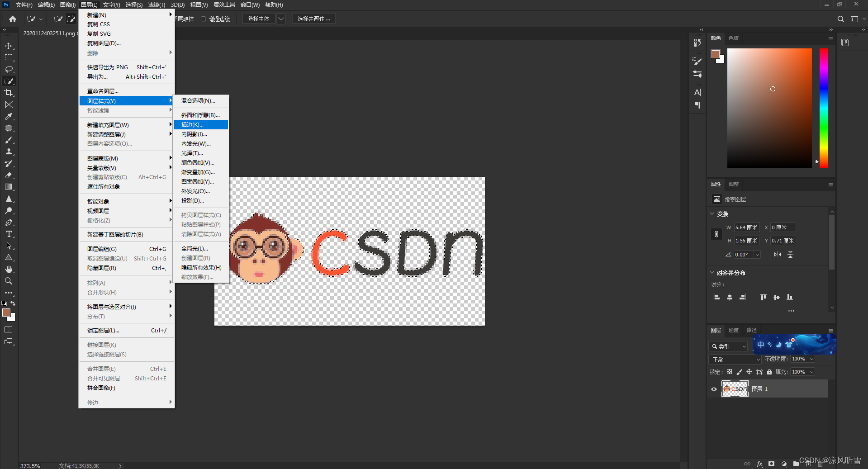The width and height of the screenshot is (868, 469).
Task: Click foreground swatch in Color panel
Action: (715, 54)
